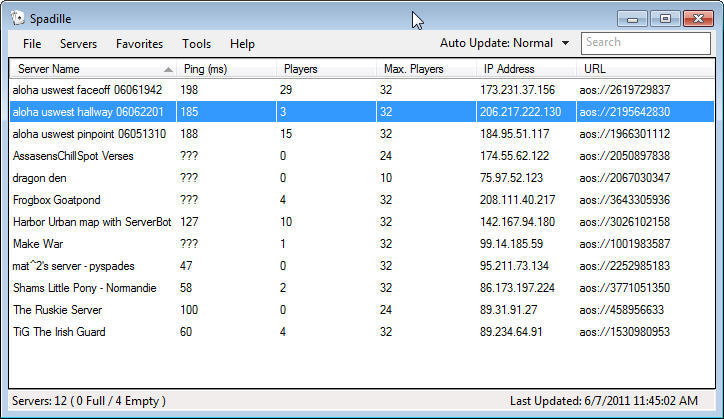Click IP address 173.231.37.156
Screen dimensions: 724x419
click(x=517, y=90)
